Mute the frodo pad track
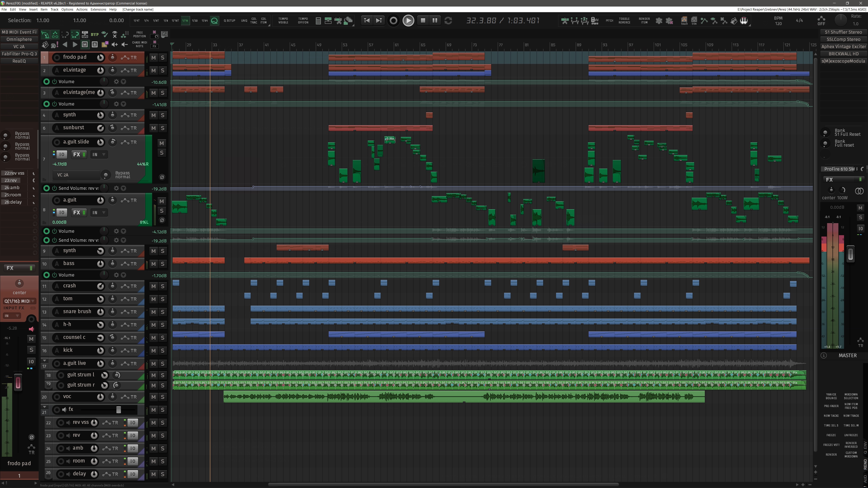 [153, 58]
